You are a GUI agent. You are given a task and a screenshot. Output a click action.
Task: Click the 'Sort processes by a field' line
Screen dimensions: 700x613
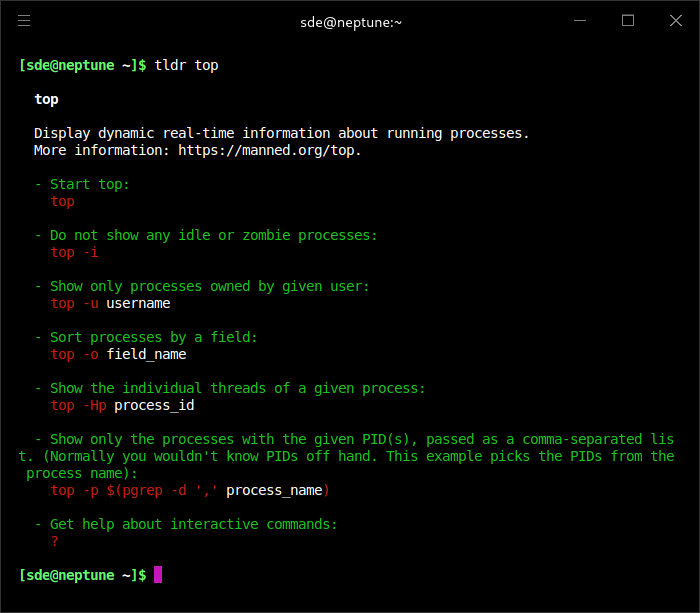click(154, 337)
